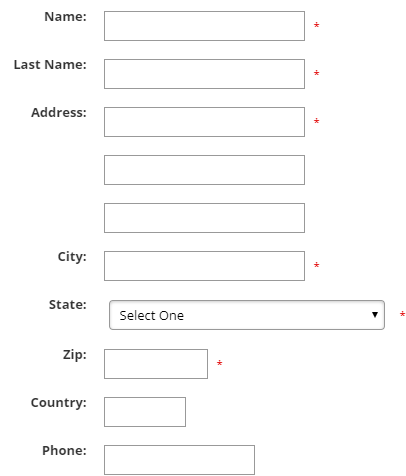The image size is (406, 476).
Task: Click the second Address line field
Action: (x=204, y=170)
